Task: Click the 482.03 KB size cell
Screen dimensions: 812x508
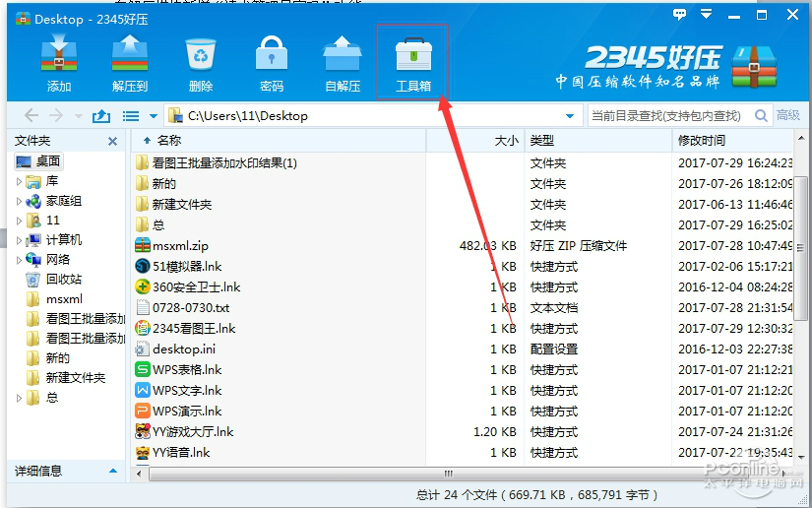Action: pos(488,245)
